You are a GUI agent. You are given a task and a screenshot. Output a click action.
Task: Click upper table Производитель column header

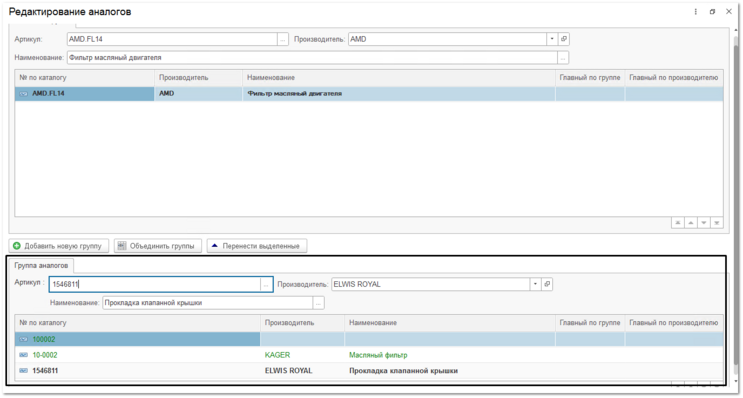[199, 78]
